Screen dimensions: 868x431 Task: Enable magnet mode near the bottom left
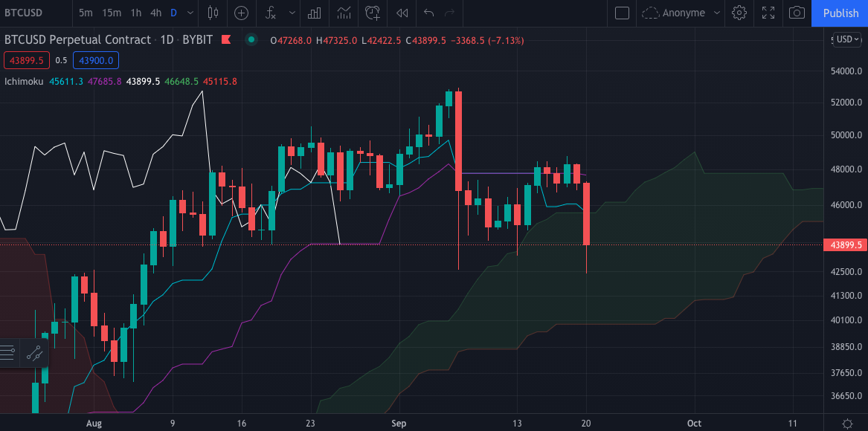(33, 353)
